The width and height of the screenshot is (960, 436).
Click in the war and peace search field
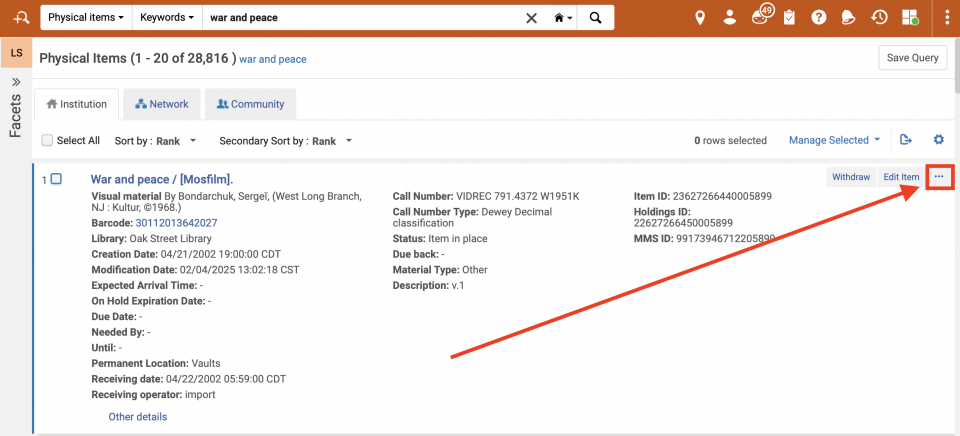coord(360,18)
